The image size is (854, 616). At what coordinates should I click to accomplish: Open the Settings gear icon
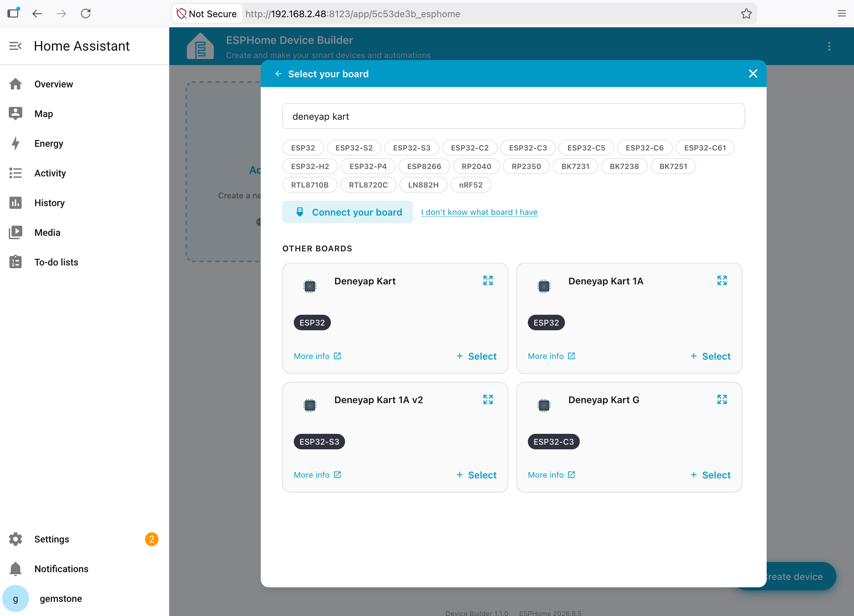pos(16,539)
